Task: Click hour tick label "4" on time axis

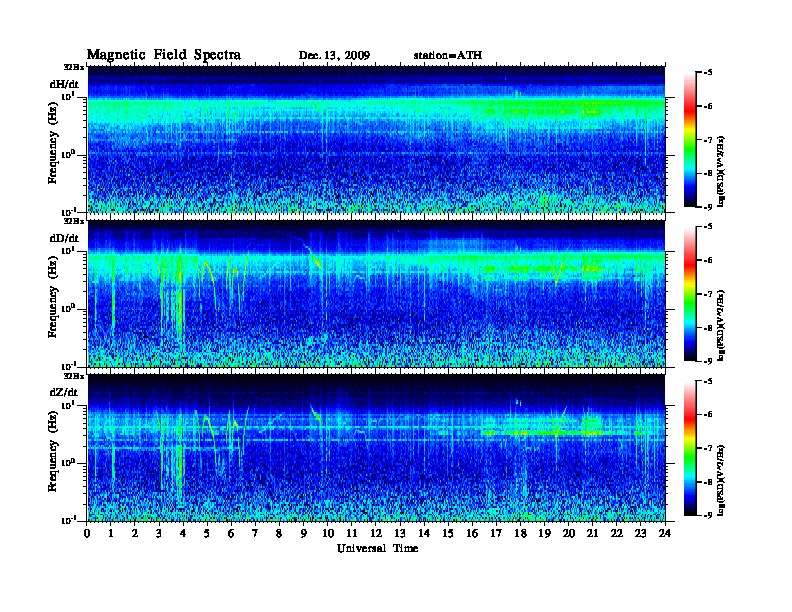Action: point(183,534)
